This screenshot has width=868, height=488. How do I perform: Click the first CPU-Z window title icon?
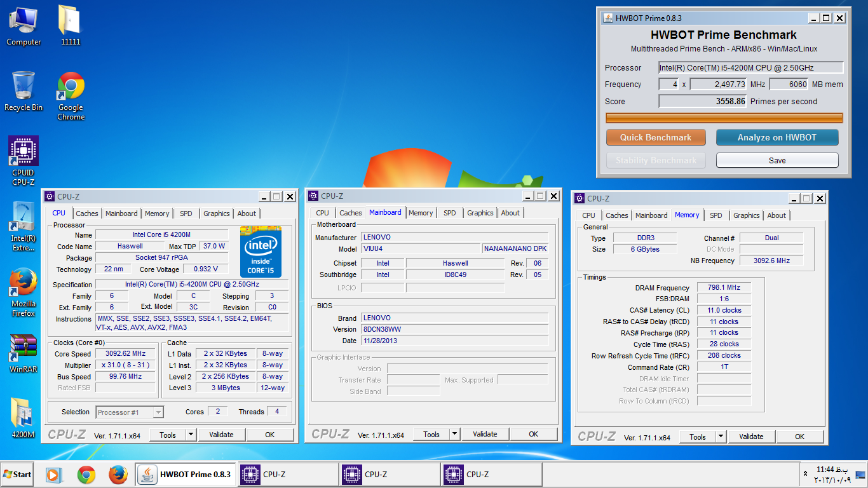click(x=49, y=197)
